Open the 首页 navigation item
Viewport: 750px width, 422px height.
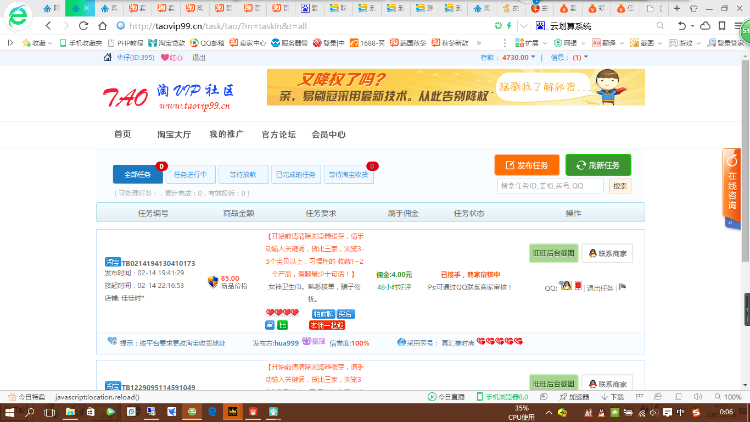point(122,134)
